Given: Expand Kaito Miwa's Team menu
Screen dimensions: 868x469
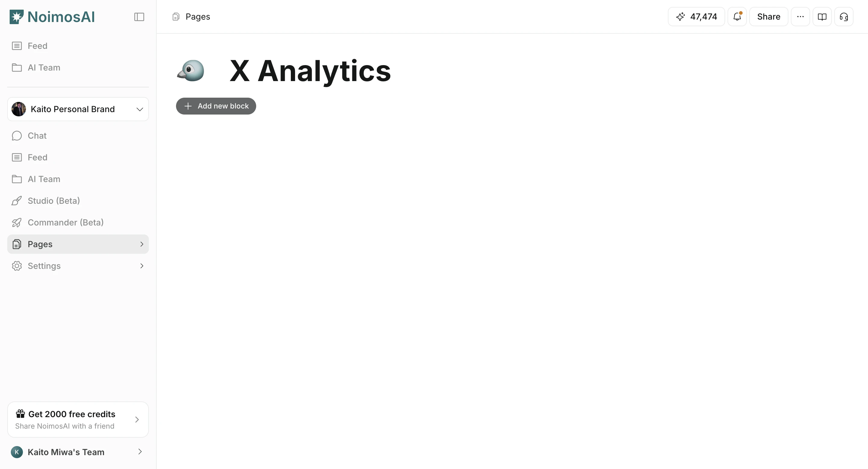Looking at the screenshot, I should pyautogui.click(x=140, y=452).
